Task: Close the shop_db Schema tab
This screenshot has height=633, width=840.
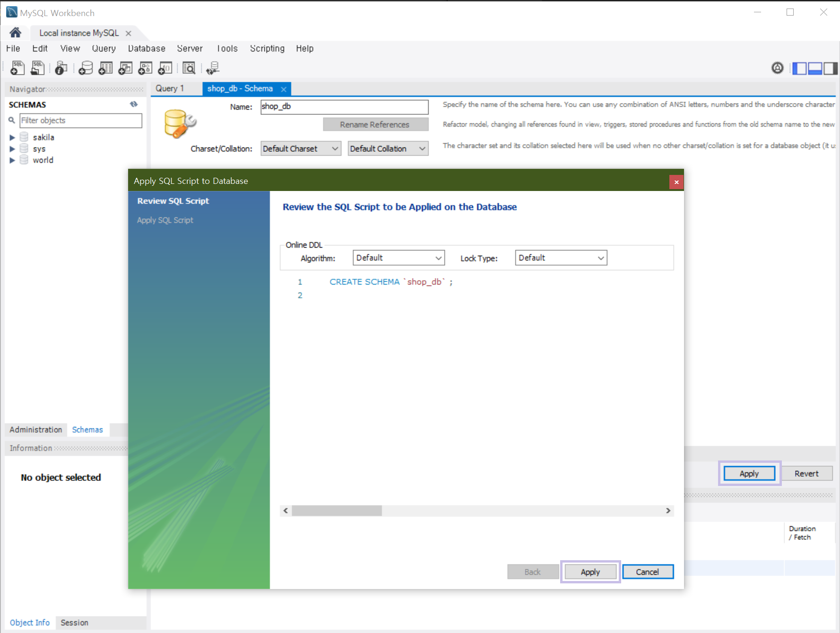Action: pos(284,89)
